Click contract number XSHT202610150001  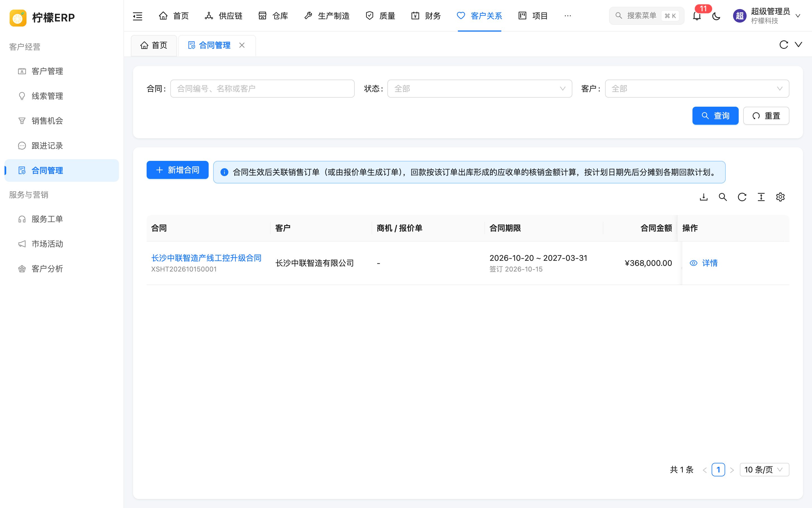click(184, 269)
